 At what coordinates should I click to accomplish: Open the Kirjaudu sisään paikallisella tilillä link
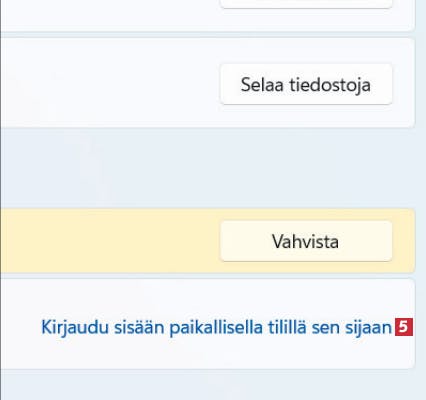coord(216,327)
